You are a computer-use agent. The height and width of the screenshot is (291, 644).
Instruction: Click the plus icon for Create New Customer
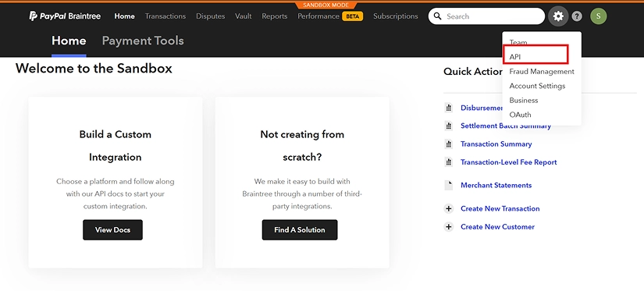pyautogui.click(x=449, y=226)
